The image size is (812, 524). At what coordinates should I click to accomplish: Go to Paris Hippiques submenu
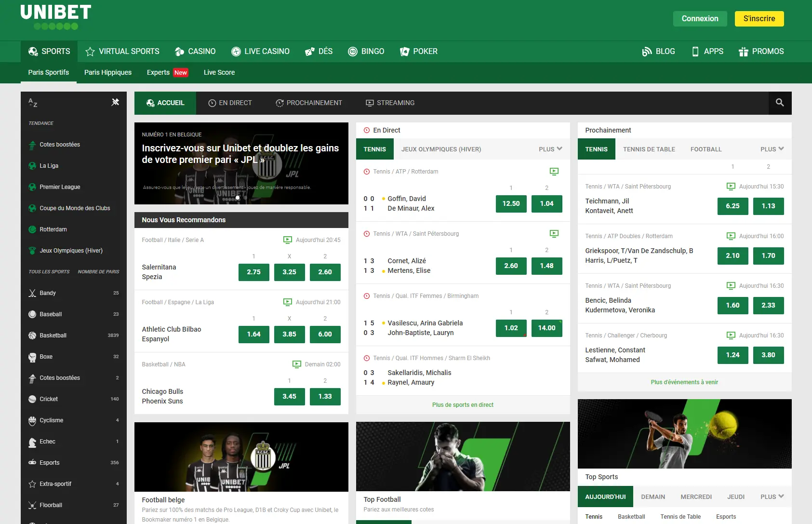108,72
